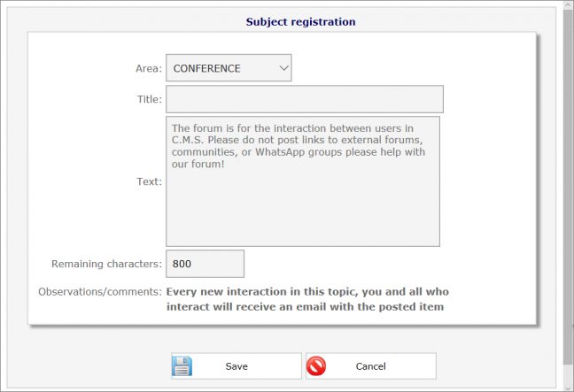
Task: Save the subject registration
Action: pyautogui.click(x=237, y=366)
